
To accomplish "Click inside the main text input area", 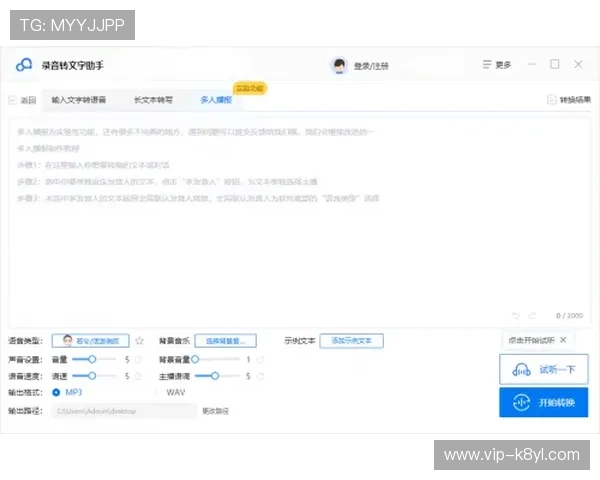I will pyautogui.click(x=300, y=222).
